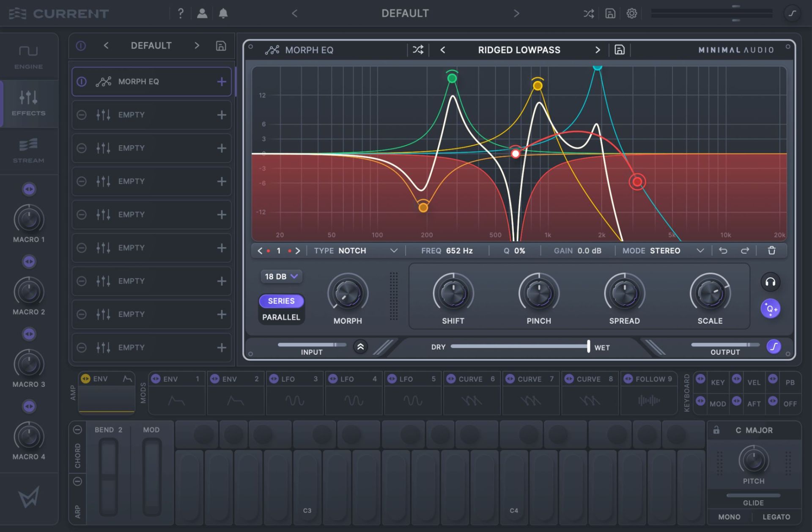This screenshot has height=532, width=812.
Task: Open the Stream tab in the sidebar
Action: [x=28, y=151]
